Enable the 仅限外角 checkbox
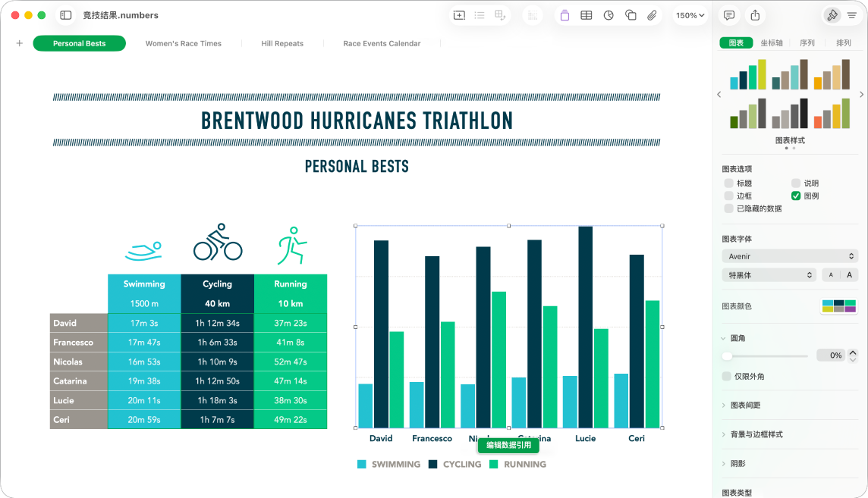868x498 pixels. 727,377
